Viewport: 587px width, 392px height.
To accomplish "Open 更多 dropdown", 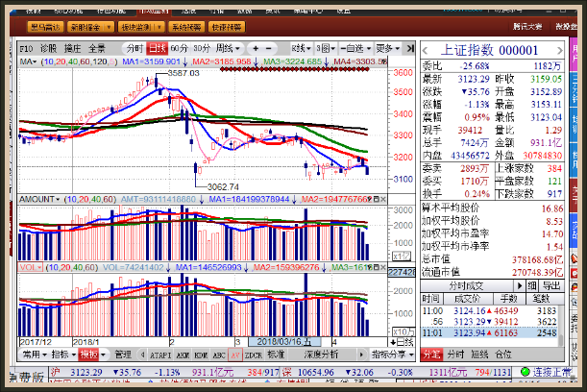I will pyautogui.click(x=388, y=48).
